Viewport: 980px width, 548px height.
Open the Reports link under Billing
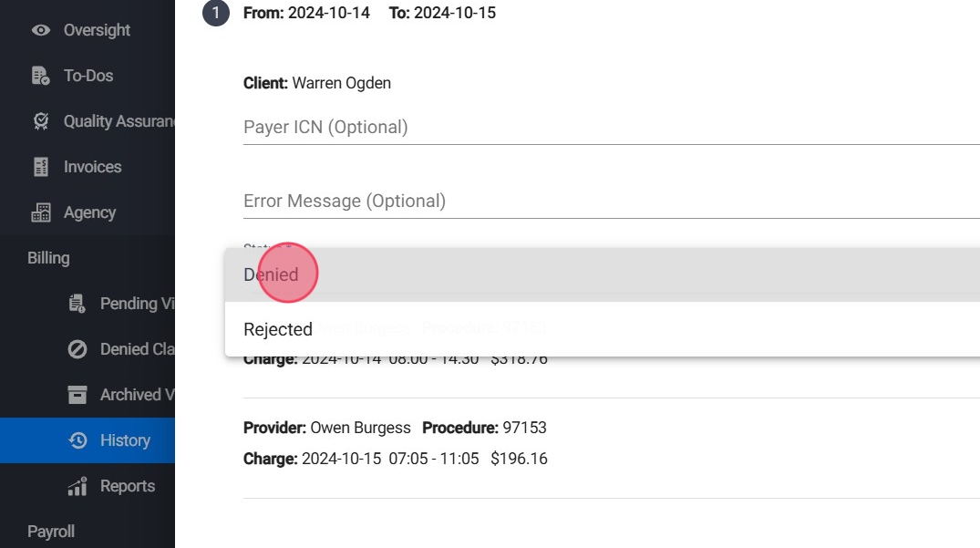(x=128, y=486)
